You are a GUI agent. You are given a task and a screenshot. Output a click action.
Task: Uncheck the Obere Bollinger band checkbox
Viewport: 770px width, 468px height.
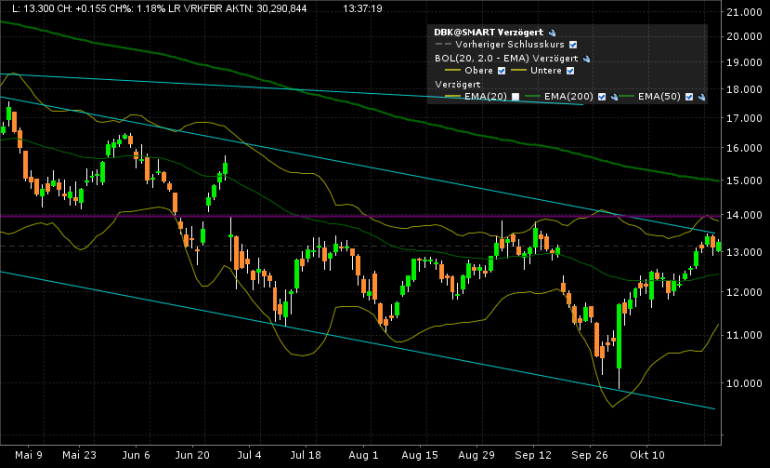coord(501,71)
